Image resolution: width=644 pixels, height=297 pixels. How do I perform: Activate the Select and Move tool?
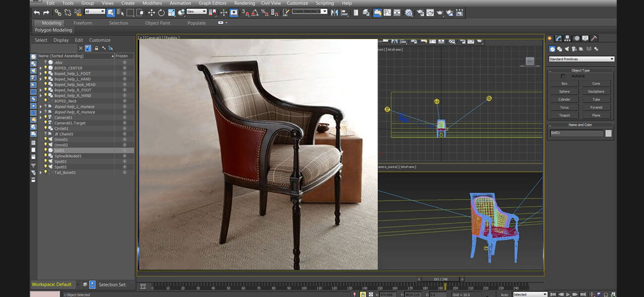tap(152, 12)
